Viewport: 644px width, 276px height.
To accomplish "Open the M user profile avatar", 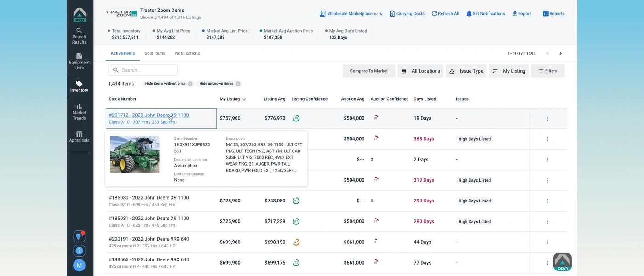I will click(79, 265).
